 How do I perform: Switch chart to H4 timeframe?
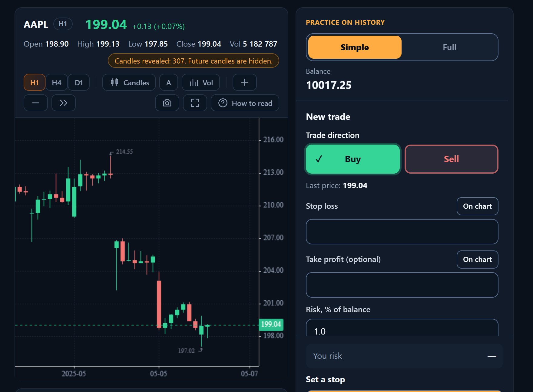coord(57,82)
